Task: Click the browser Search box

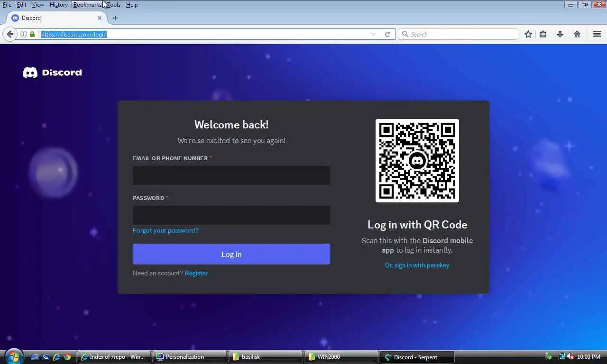Action: [x=459, y=34]
